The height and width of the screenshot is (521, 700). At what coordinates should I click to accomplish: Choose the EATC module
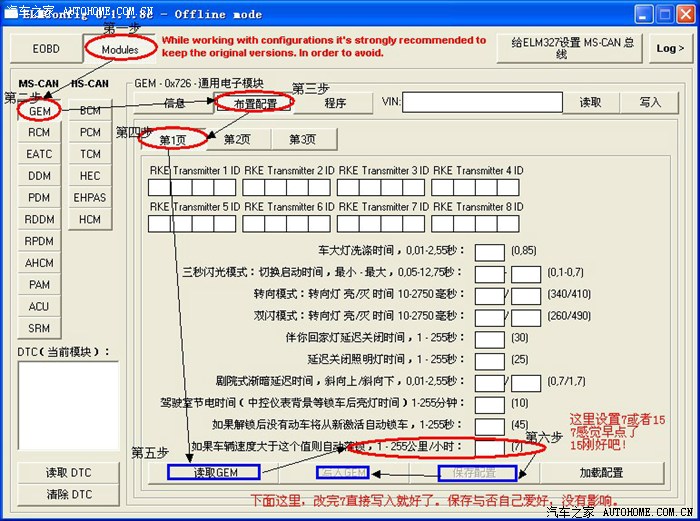pyautogui.click(x=39, y=155)
